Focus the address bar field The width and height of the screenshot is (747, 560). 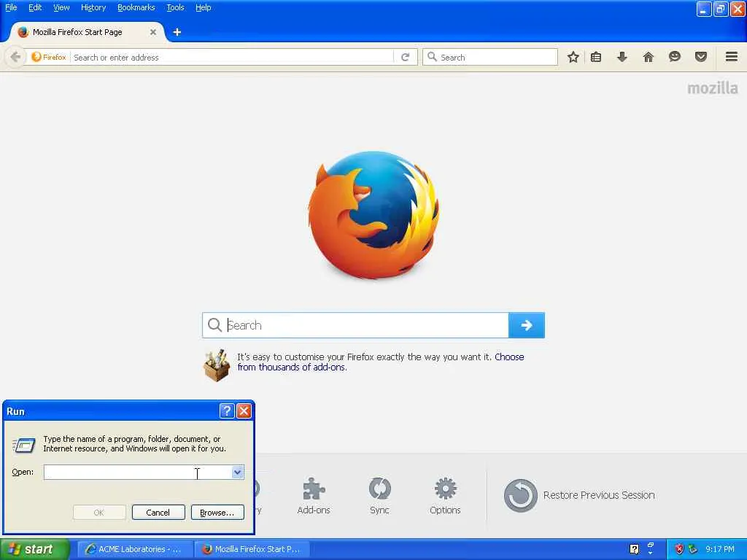click(233, 57)
